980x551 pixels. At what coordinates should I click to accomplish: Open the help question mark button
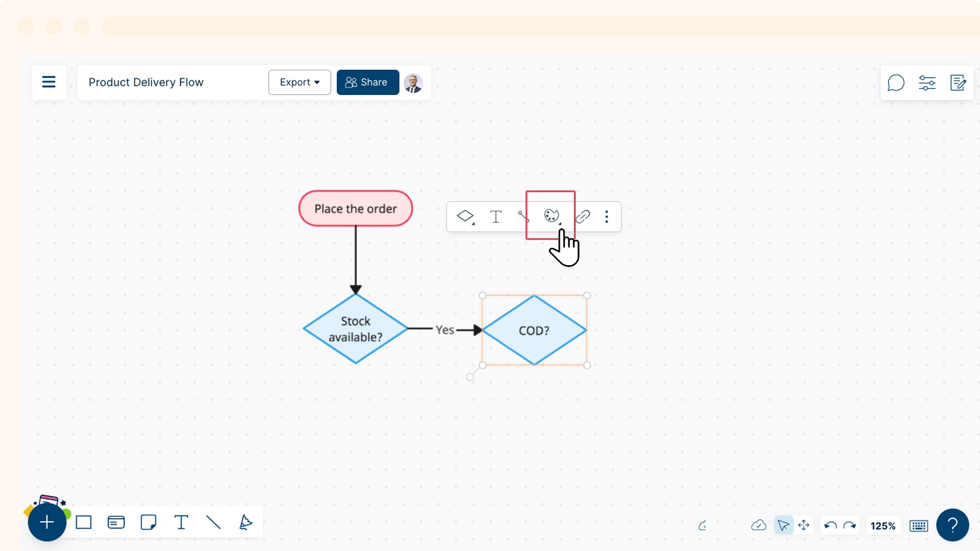[x=952, y=525]
